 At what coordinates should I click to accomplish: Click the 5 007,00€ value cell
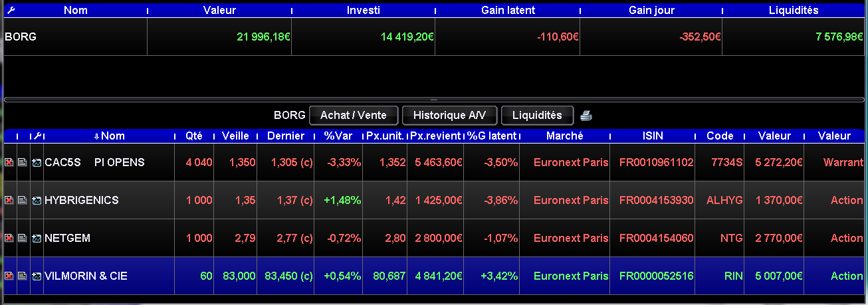780,276
